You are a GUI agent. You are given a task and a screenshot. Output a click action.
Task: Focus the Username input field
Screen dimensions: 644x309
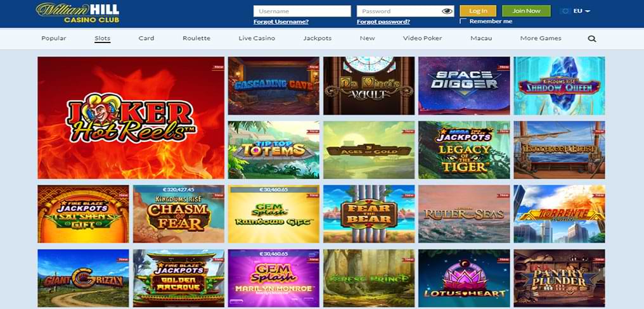[x=302, y=11]
